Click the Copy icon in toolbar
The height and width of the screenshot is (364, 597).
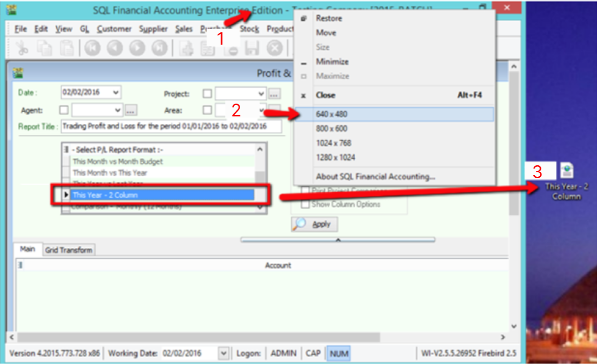46,48
